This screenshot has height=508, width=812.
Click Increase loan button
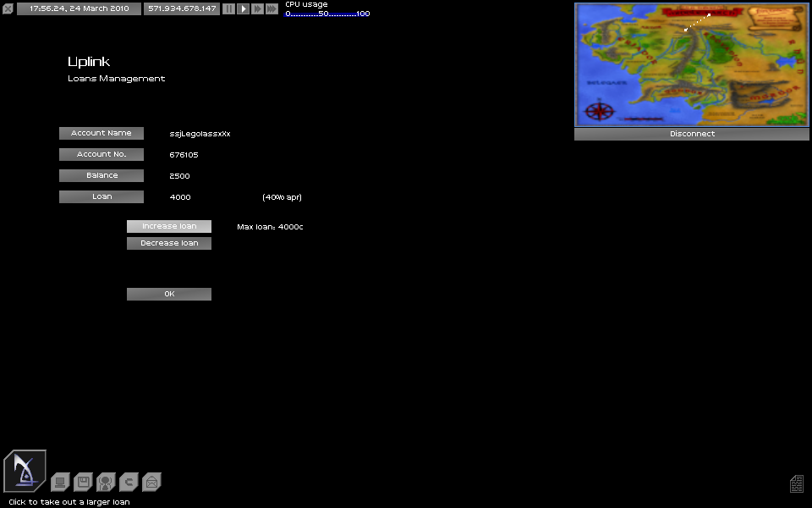(169, 226)
